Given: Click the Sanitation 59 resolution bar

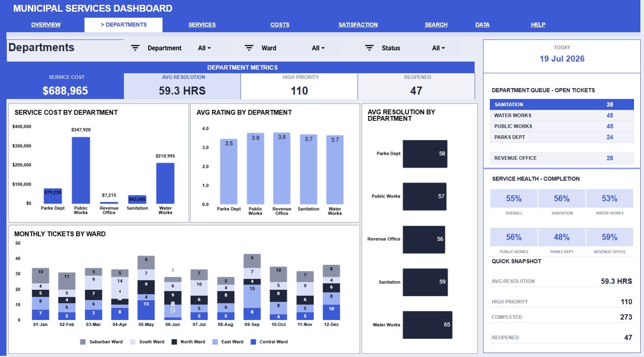Looking at the screenshot, I should (x=425, y=282).
